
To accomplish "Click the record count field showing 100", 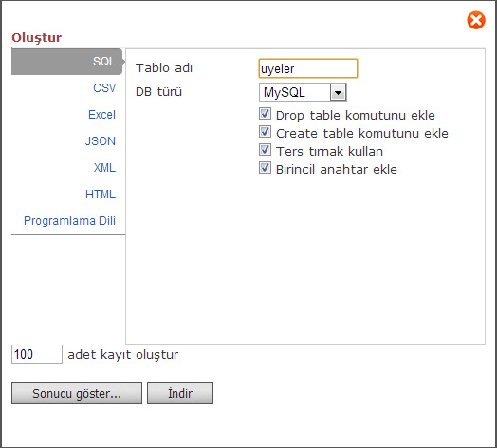I will 37,354.
